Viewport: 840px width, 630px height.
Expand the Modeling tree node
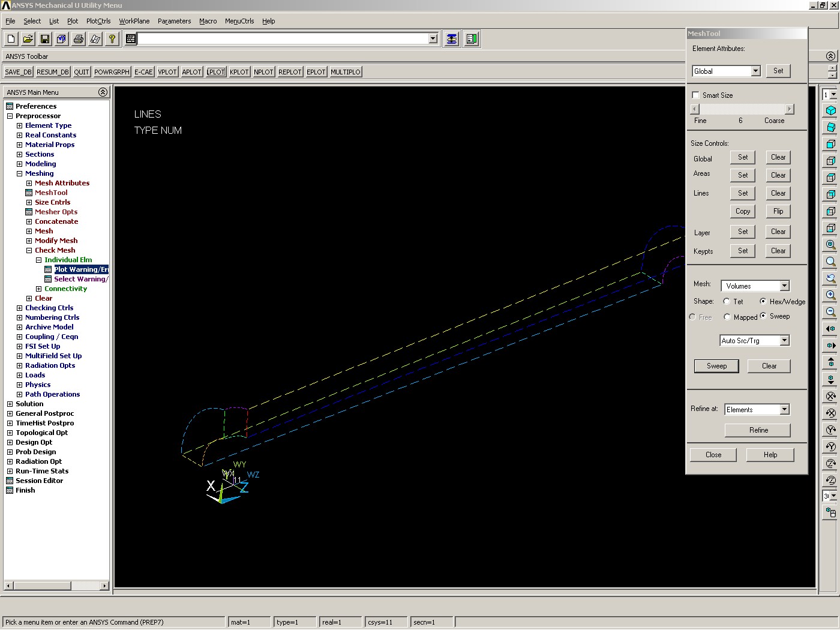[x=19, y=164]
